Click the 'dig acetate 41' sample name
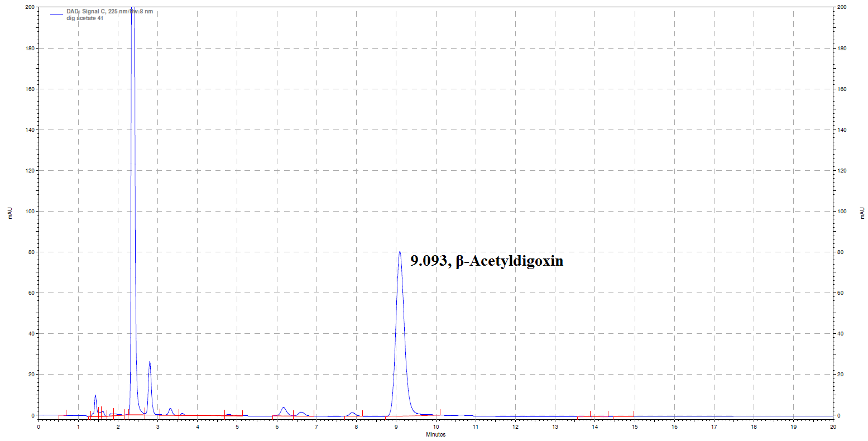Screen dimensions: 868x441 click(x=84, y=18)
